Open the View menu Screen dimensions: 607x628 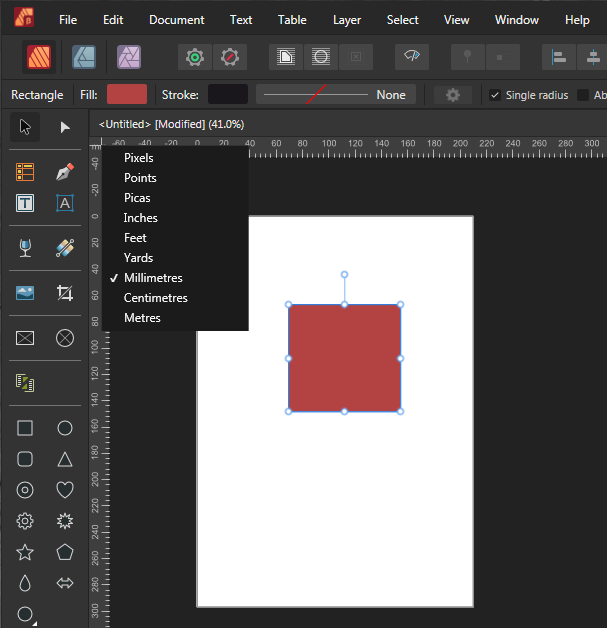(x=456, y=20)
